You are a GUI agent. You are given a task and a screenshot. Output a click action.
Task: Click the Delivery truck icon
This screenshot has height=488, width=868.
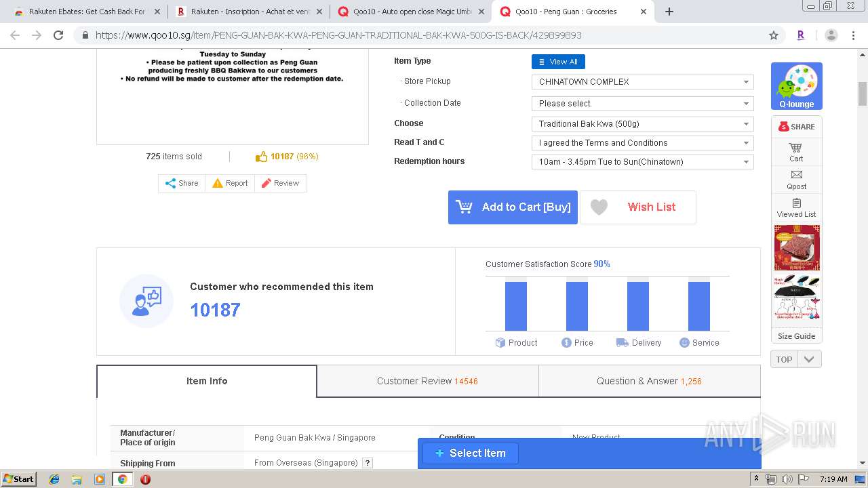coord(622,343)
